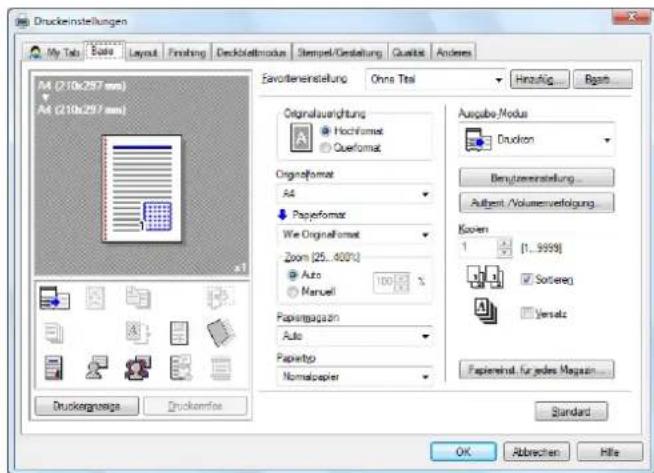Switch to the Basis tab

103,51
